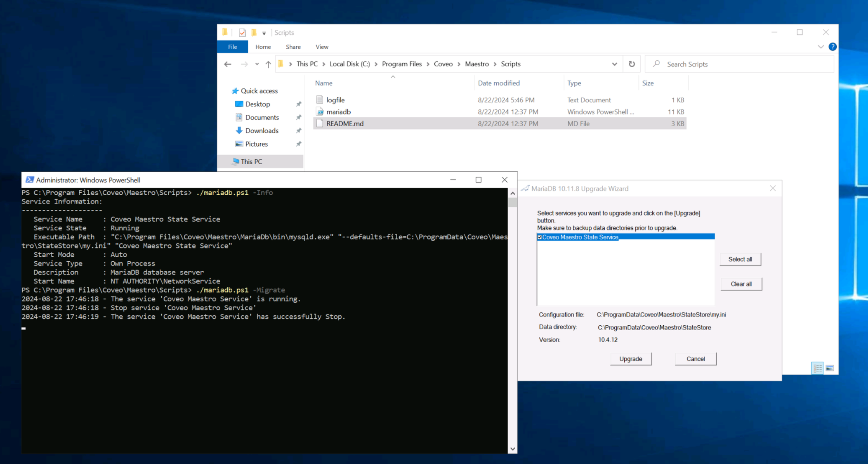Click the MariaDB wizard title icon

[x=525, y=188]
